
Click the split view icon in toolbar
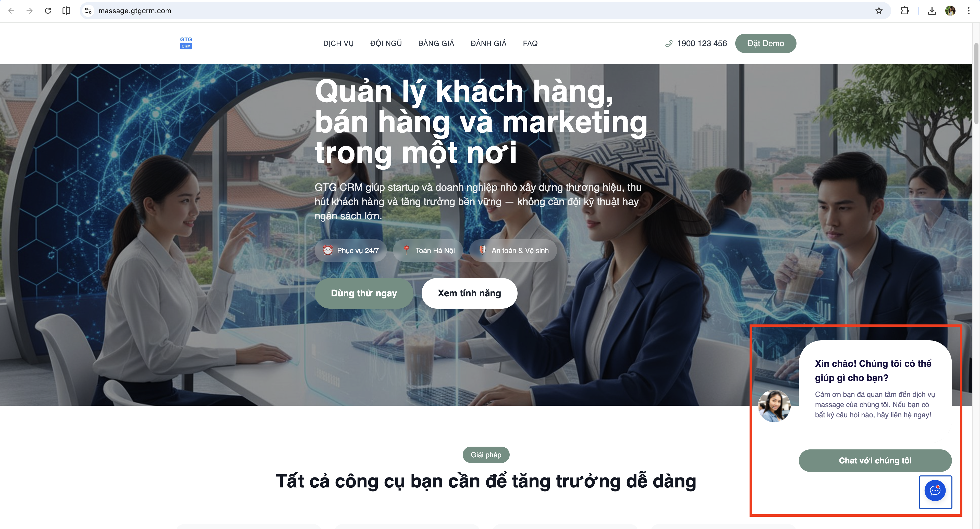pos(66,11)
